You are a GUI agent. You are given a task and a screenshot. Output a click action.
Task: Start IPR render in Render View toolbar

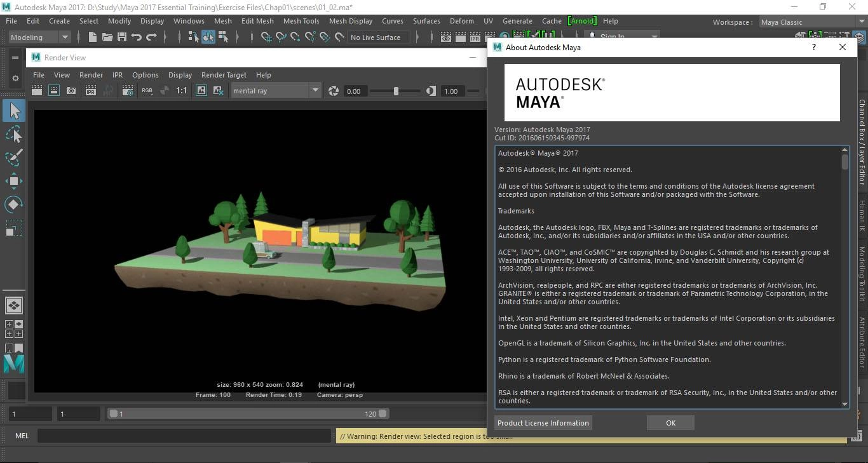click(91, 91)
